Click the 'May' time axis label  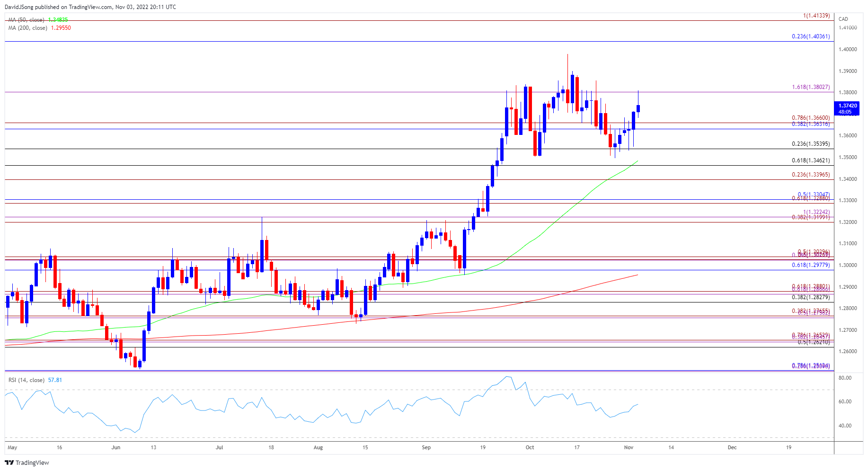(x=12, y=447)
